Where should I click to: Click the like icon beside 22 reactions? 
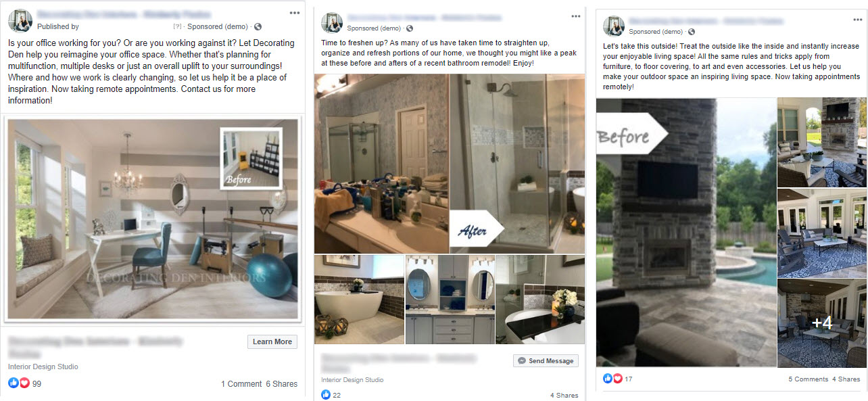coord(326,395)
